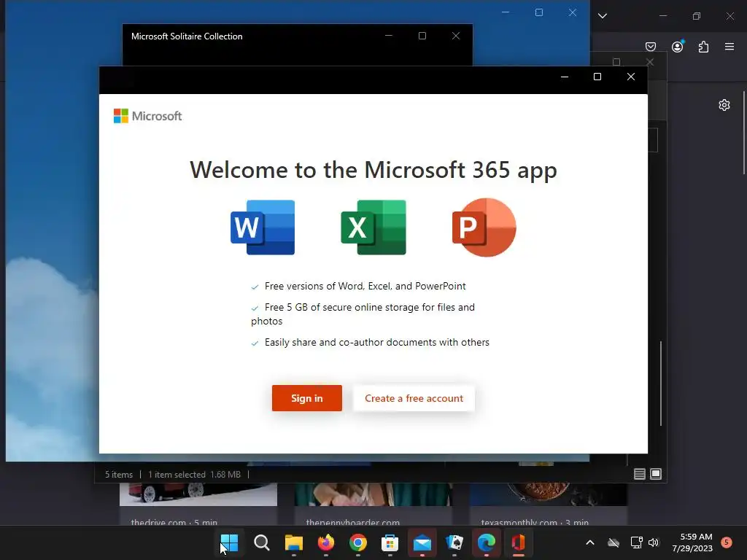The image size is (747, 560).
Task: Maximize the Microsoft Solitaire Collection window
Action: point(422,36)
